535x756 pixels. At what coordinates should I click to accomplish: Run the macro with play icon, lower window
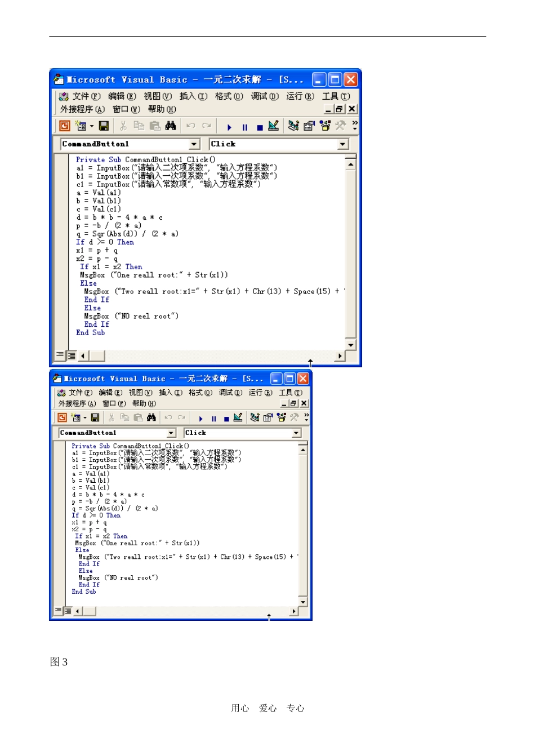click(x=200, y=419)
